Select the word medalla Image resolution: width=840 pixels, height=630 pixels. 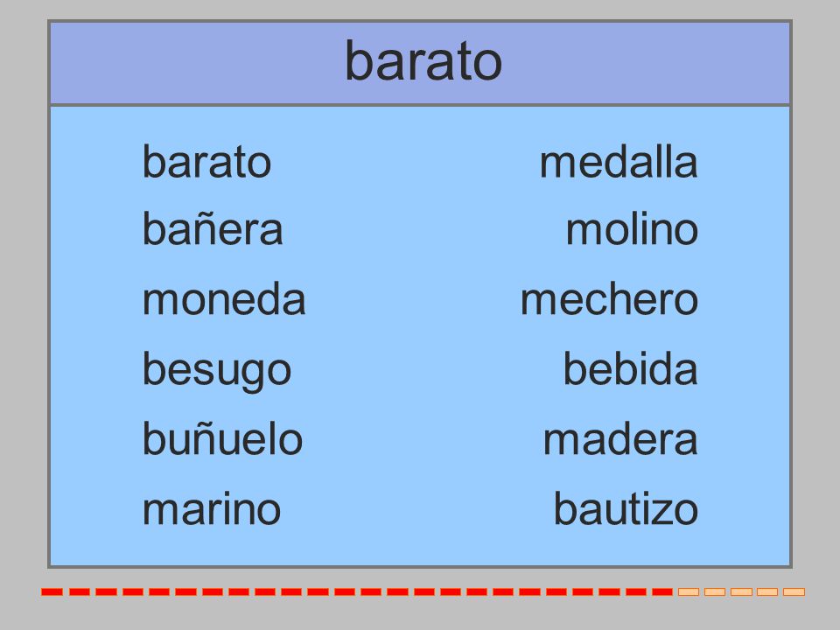[619, 163]
